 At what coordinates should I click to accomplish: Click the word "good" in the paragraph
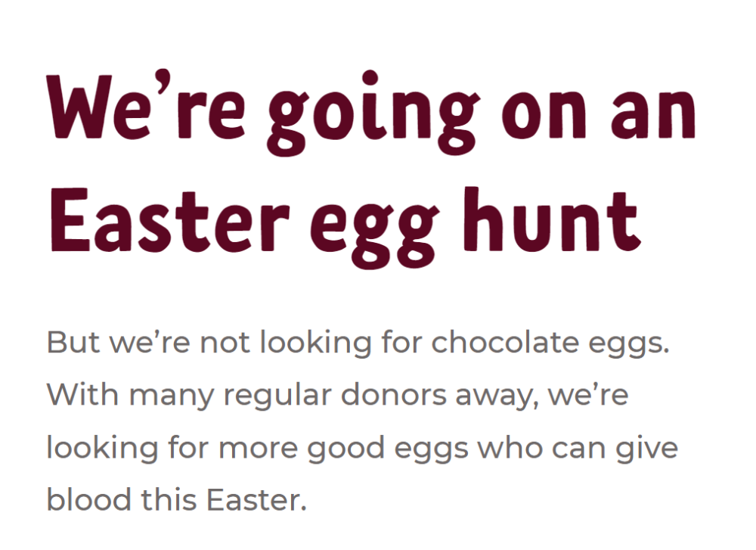pos(345,449)
